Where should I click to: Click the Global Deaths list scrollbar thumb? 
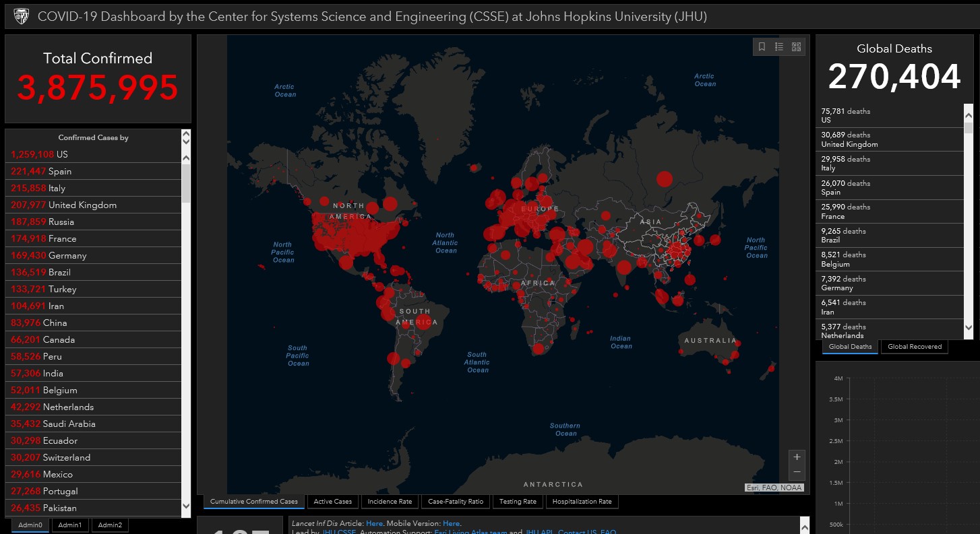(969, 127)
